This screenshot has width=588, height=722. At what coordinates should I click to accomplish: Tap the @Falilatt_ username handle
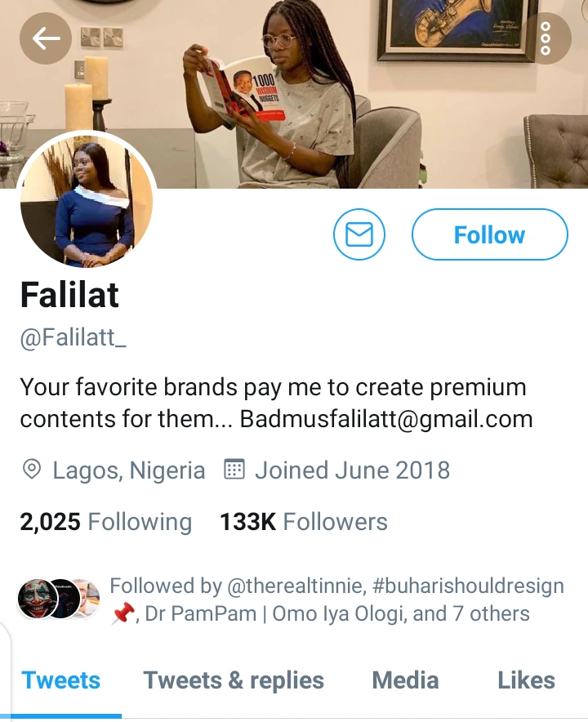click(73, 340)
